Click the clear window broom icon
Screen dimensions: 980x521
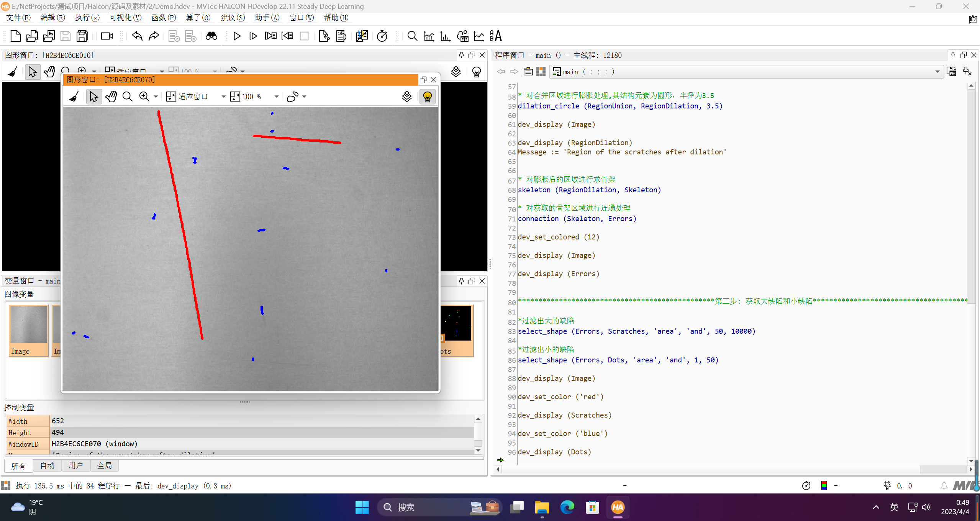pos(74,97)
